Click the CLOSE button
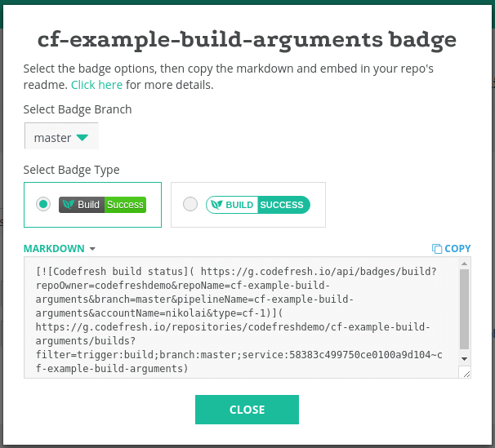 [x=247, y=410]
